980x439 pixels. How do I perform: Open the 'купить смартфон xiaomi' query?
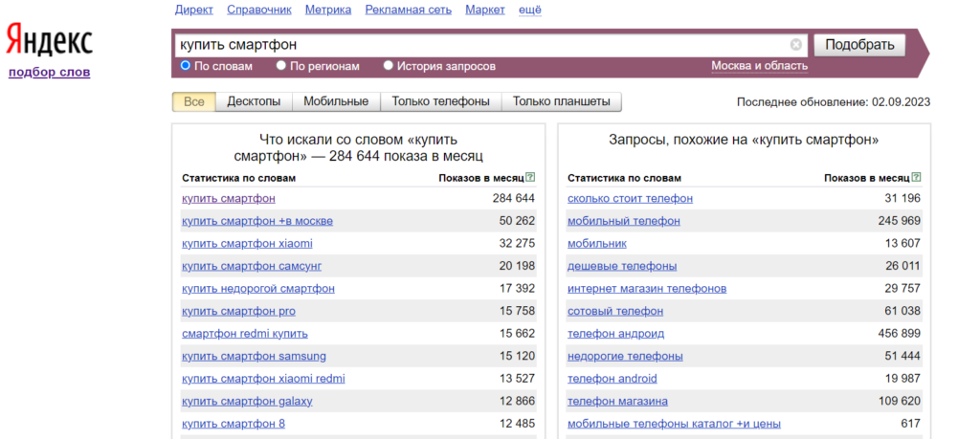247,244
